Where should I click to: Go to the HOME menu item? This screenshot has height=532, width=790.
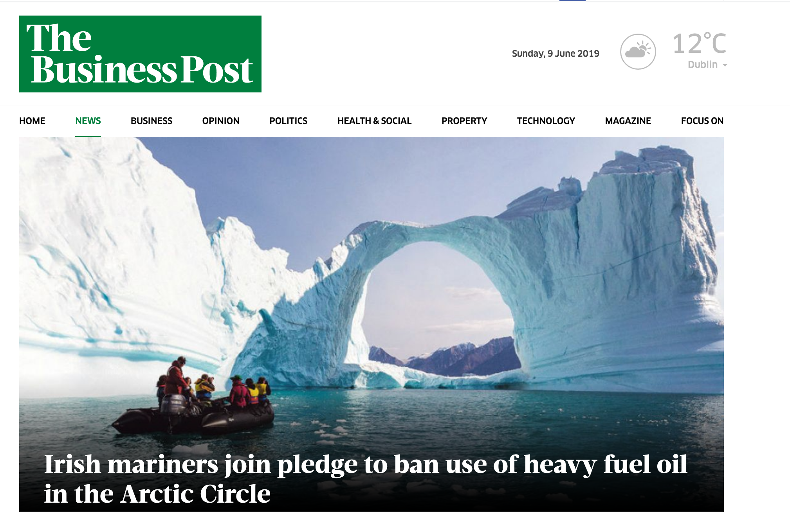pos(32,121)
